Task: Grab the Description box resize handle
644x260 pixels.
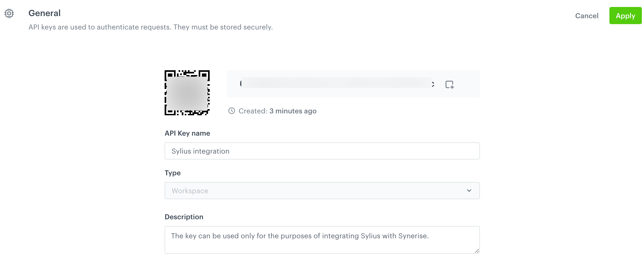Action: pyautogui.click(x=477, y=251)
